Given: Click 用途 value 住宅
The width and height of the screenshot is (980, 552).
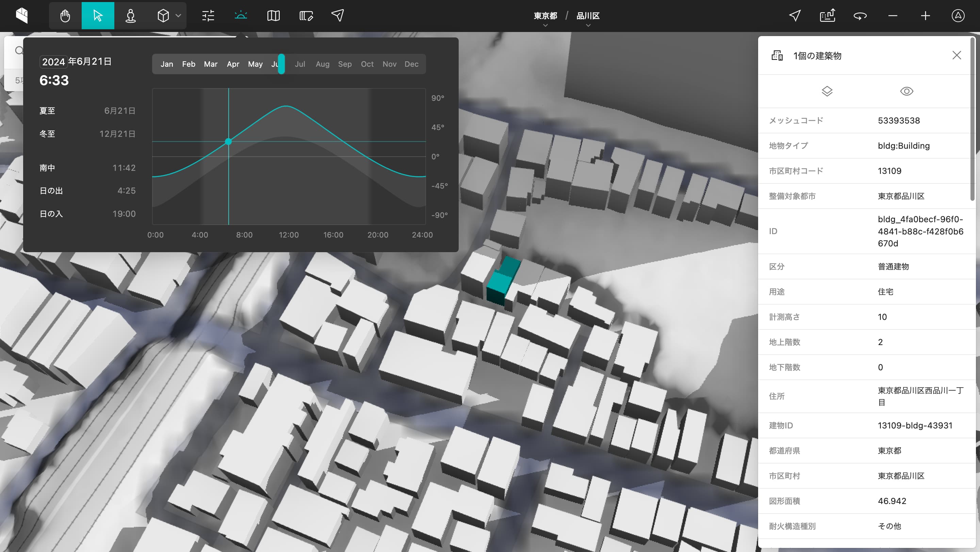Looking at the screenshot, I should (886, 292).
